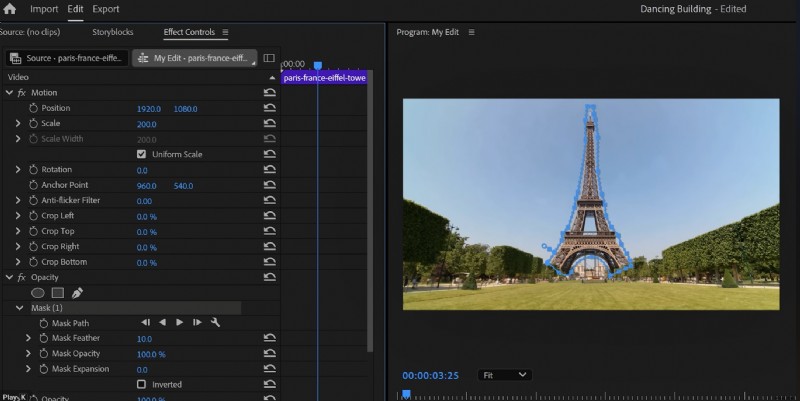Click the Position Y value 1080.0

(185, 109)
